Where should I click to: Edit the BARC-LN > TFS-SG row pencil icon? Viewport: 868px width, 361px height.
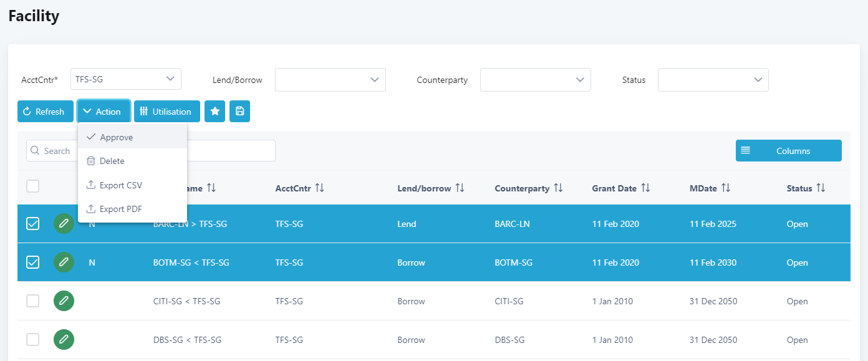coord(64,224)
